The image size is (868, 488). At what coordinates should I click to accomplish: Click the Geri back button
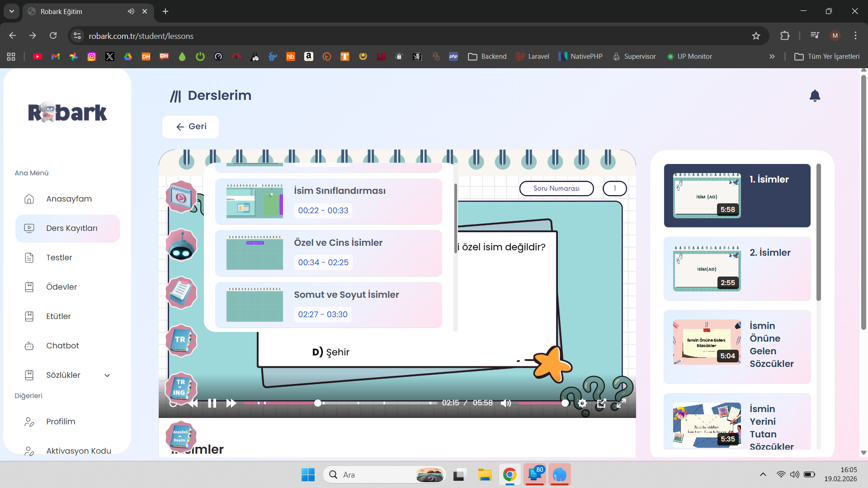190,127
